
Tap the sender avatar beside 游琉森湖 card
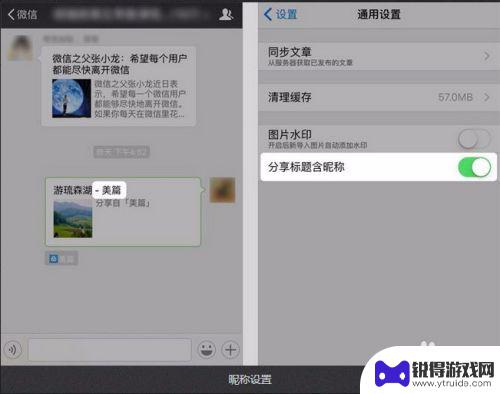(222, 190)
